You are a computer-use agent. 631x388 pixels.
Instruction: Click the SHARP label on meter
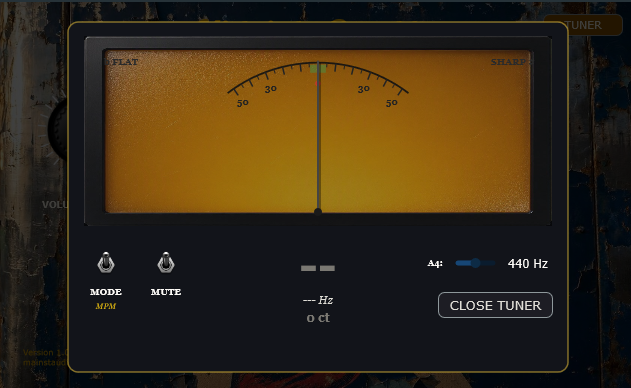pos(508,62)
